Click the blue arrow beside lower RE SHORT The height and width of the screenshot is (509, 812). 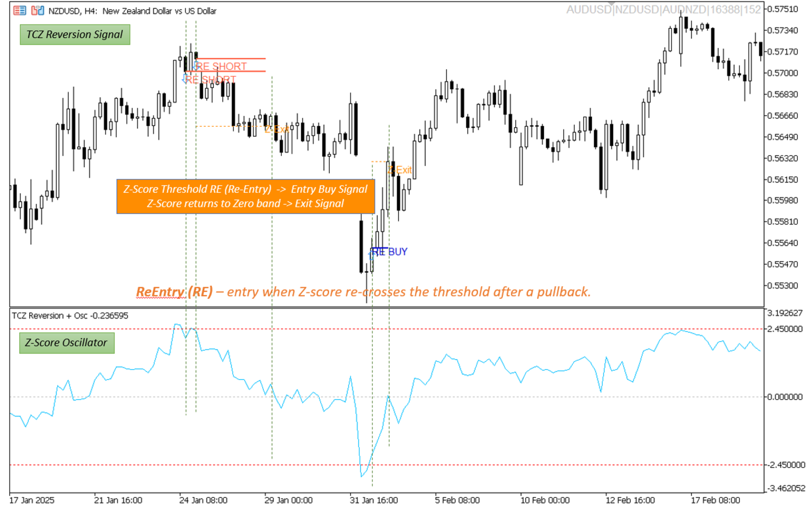(185, 78)
